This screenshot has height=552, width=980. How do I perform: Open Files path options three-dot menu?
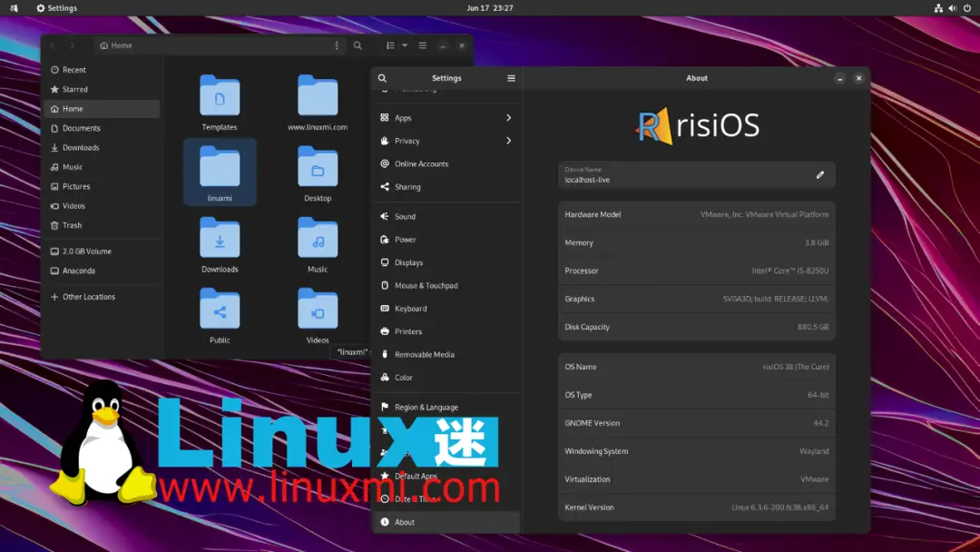(x=337, y=45)
